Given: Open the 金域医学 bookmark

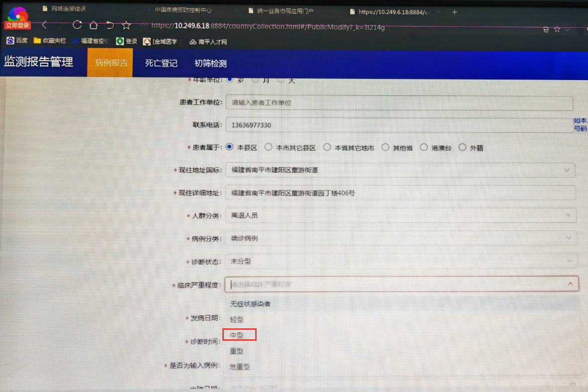Looking at the screenshot, I should pyautogui.click(x=160, y=42).
